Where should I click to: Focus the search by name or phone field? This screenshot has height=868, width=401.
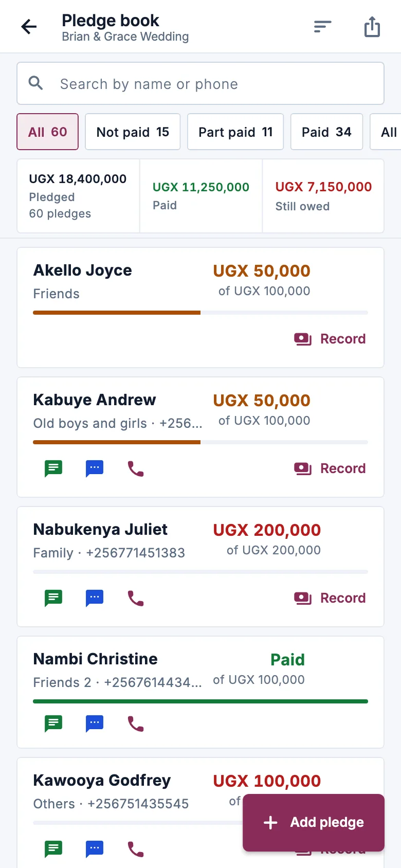(200, 83)
